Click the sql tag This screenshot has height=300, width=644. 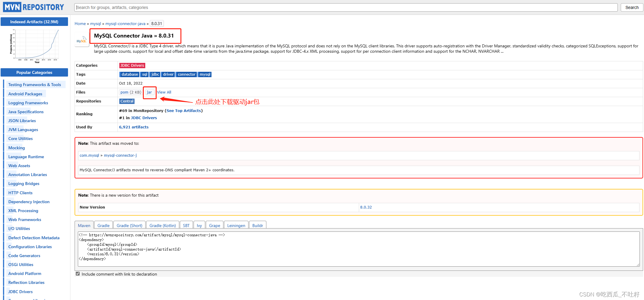pyautogui.click(x=145, y=74)
